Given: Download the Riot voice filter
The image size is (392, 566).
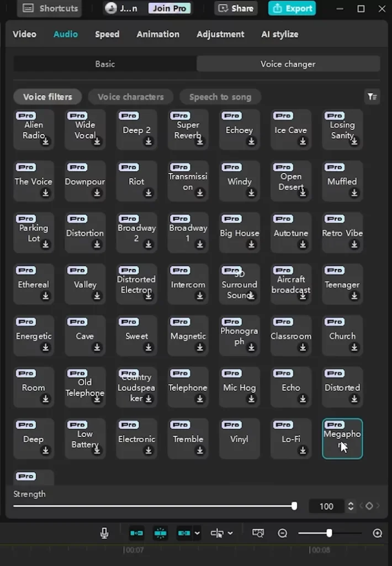Looking at the screenshot, I should coord(149,193).
